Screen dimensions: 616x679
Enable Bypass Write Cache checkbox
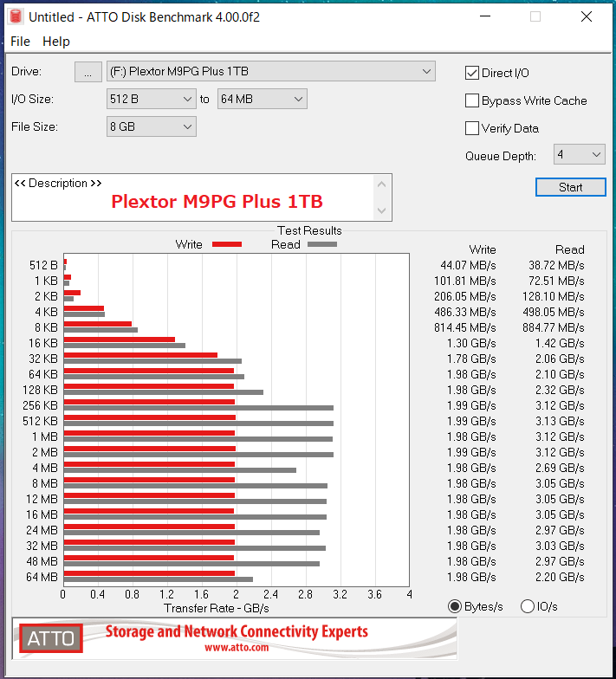(471, 100)
